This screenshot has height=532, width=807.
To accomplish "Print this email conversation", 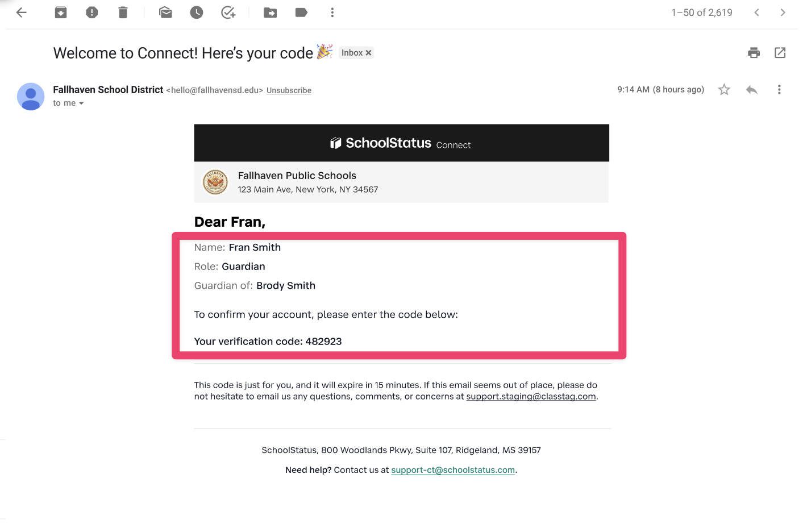I will 754,53.
